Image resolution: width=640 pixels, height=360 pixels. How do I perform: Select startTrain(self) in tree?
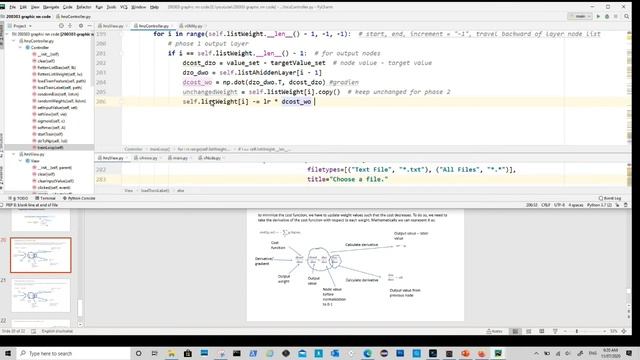(48, 134)
